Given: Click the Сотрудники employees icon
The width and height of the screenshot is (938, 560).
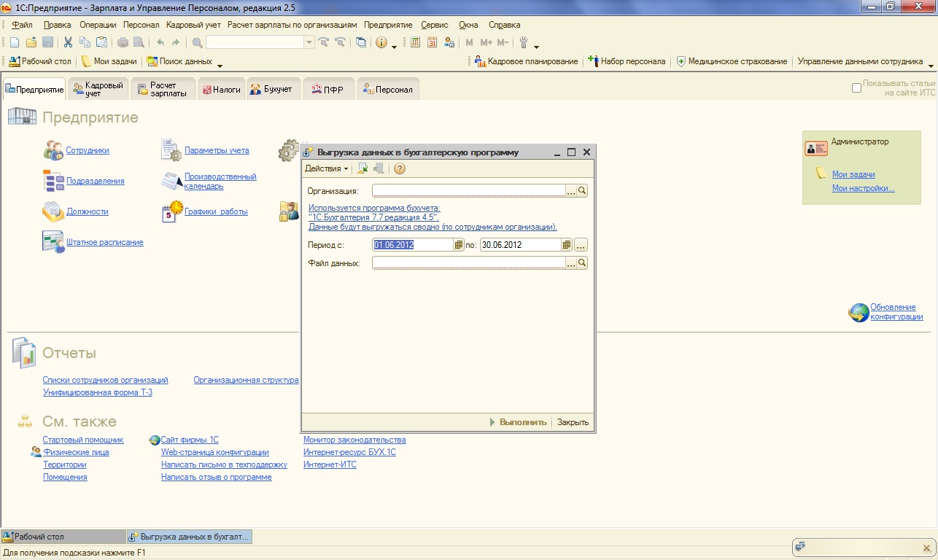Looking at the screenshot, I should (x=53, y=150).
